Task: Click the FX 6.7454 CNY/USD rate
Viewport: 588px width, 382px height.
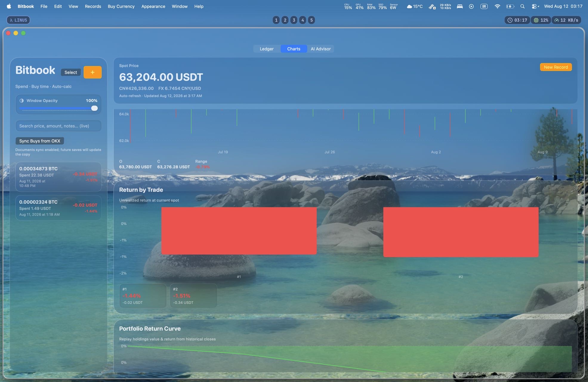Action: click(x=180, y=88)
